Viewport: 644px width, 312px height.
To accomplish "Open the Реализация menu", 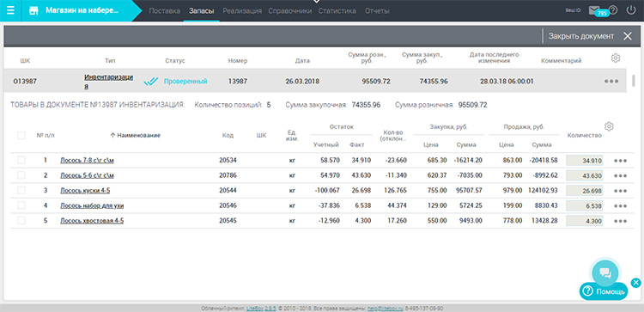I will [242, 11].
